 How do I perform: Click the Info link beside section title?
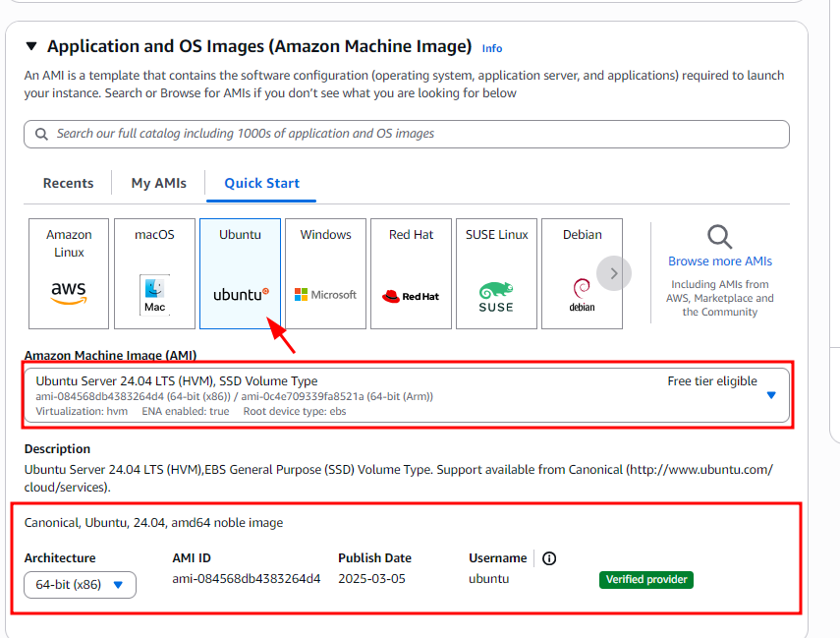click(x=492, y=48)
